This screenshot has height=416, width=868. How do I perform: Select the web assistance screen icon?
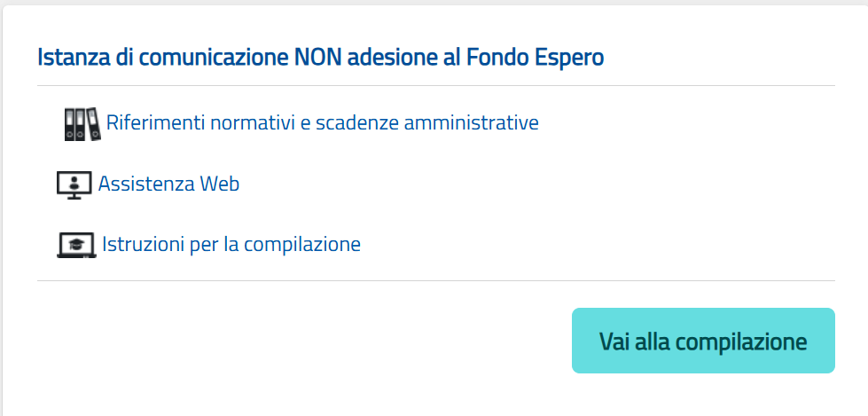coord(74,185)
